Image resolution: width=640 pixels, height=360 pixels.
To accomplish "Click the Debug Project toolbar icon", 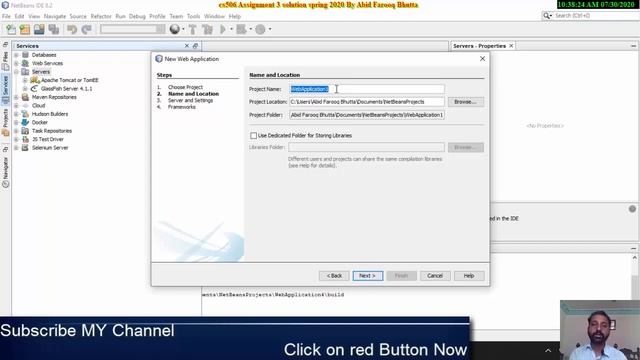I will tap(242, 29).
